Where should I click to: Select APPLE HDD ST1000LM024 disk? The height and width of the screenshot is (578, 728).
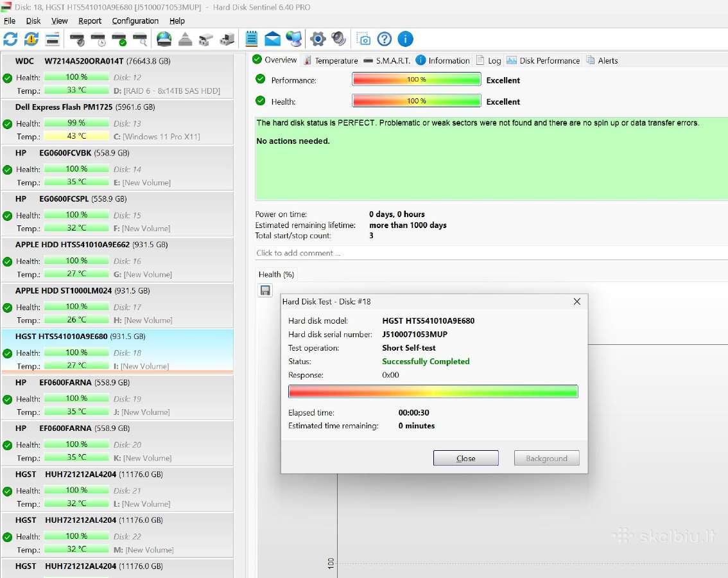[x=117, y=306]
